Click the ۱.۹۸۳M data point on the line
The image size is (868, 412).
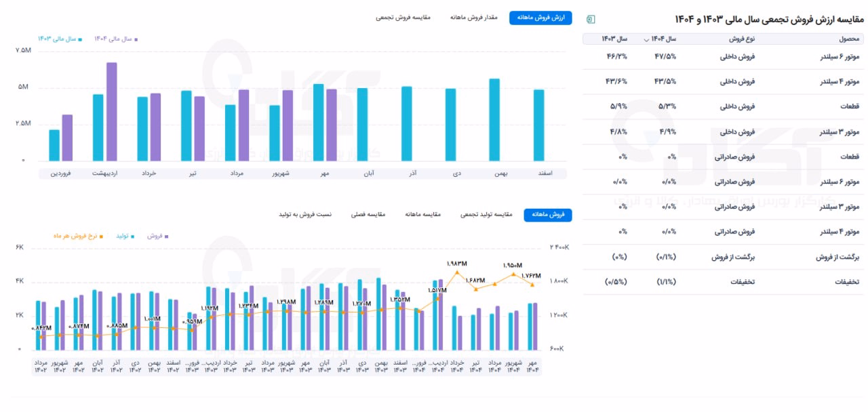tap(457, 272)
